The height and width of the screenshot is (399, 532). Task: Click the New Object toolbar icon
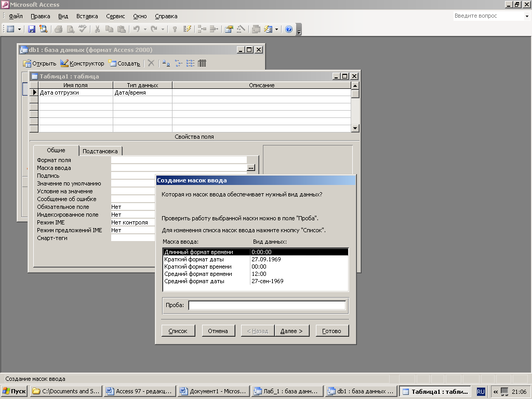pyautogui.click(x=268, y=29)
